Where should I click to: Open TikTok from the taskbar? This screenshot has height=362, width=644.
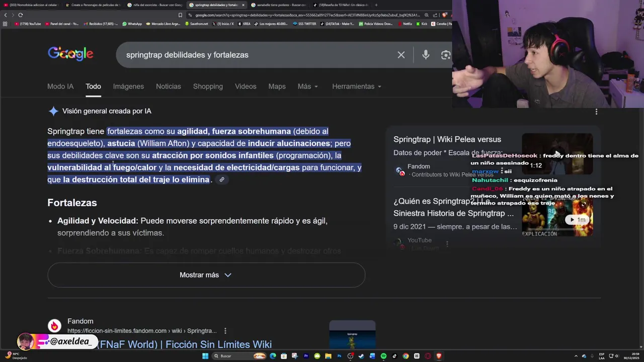(394, 356)
